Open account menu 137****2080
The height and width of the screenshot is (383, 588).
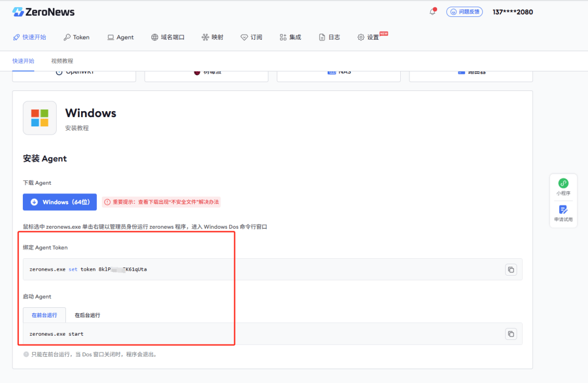pyautogui.click(x=513, y=12)
